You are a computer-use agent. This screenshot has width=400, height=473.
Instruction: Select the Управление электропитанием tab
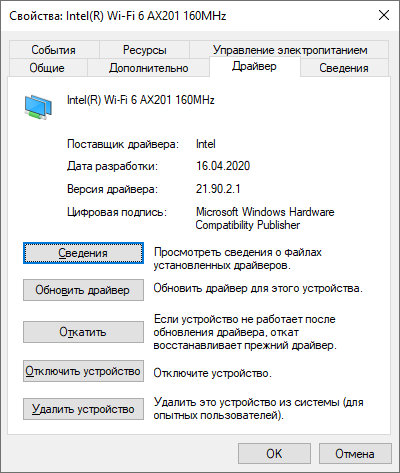click(290, 50)
